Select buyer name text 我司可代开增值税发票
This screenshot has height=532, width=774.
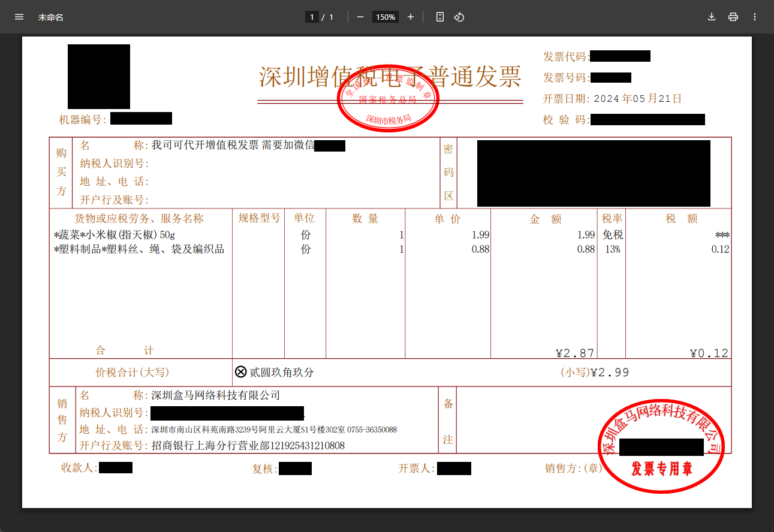205,145
